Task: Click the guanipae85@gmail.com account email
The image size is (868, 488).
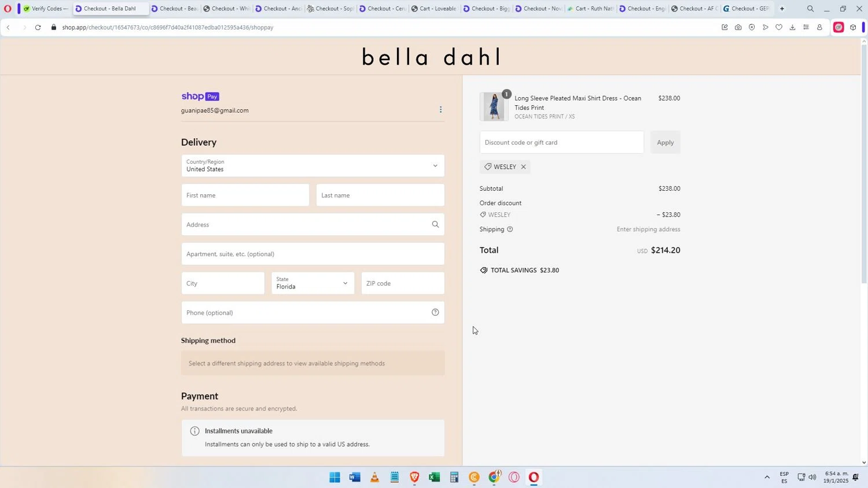Action: click(x=215, y=110)
